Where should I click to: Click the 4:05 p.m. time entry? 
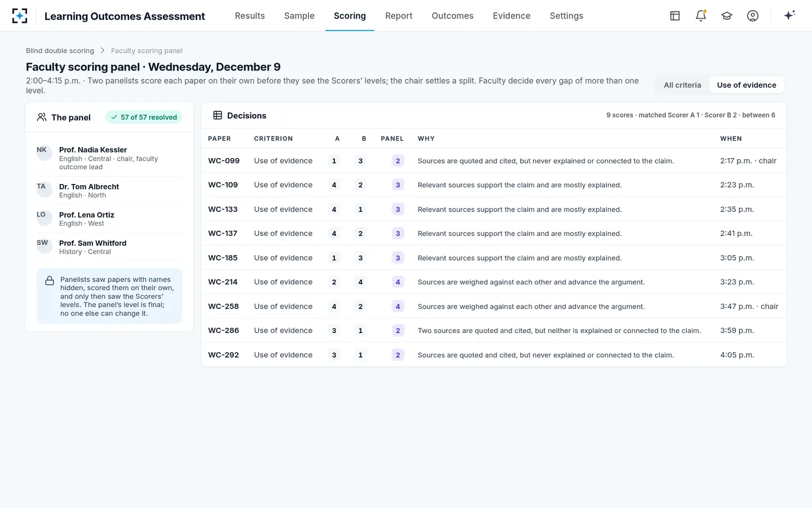pyautogui.click(x=737, y=355)
